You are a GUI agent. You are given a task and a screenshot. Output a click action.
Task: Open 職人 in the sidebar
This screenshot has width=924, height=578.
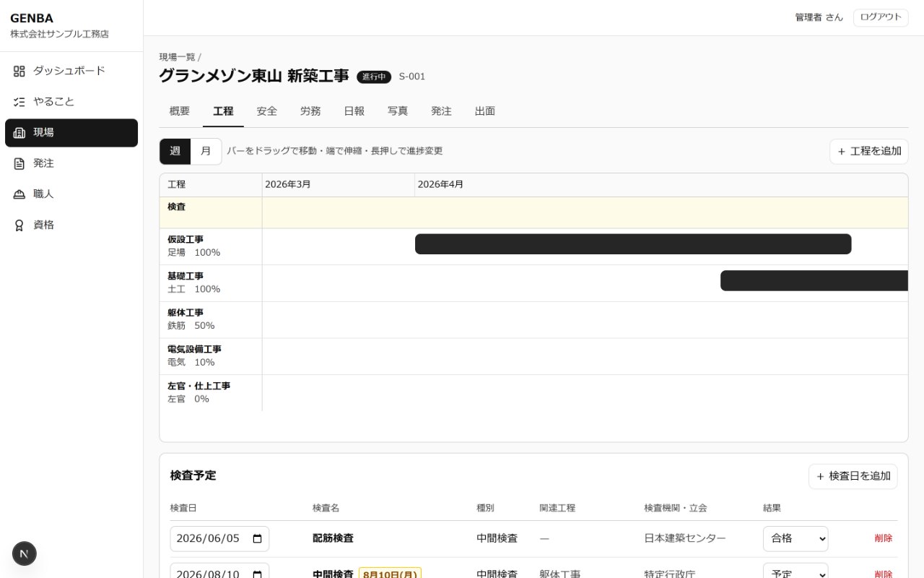(x=71, y=194)
